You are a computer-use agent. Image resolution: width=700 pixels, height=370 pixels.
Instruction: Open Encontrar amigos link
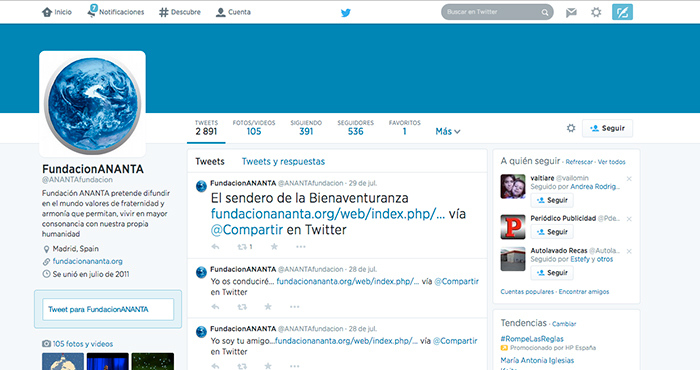coord(584,292)
